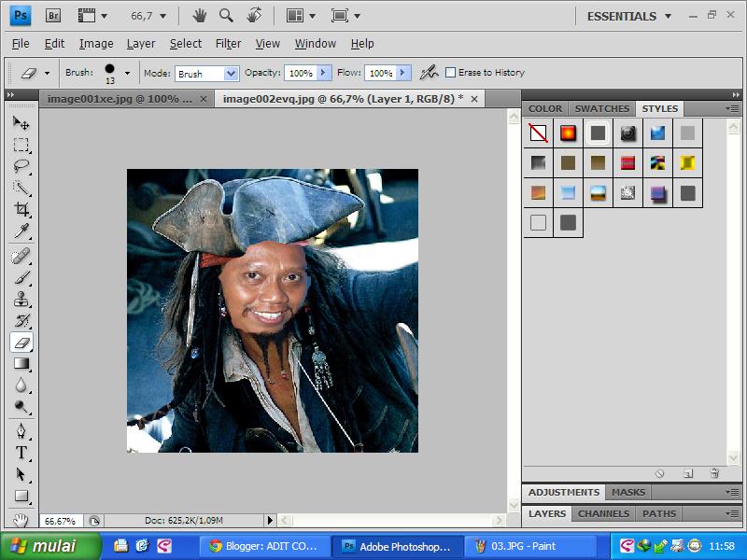Image resolution: width=747 pixels, height=560 pixels.
Task: Enable Erase to History checkbox
Action: pos(451,73)
